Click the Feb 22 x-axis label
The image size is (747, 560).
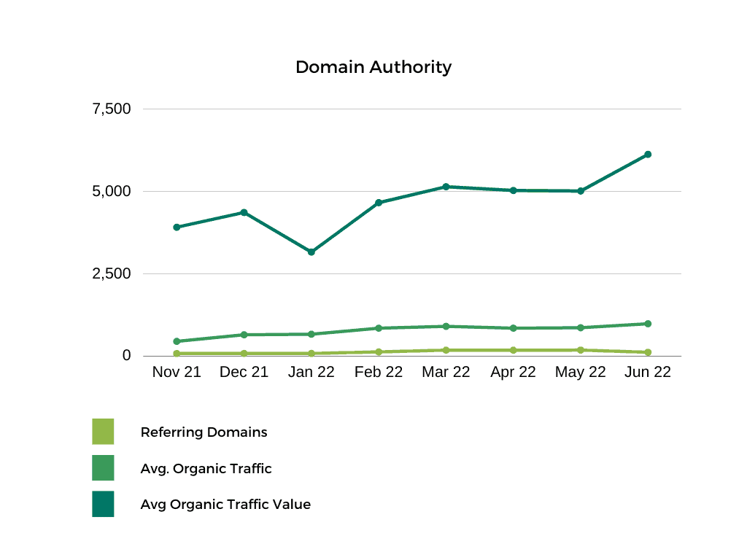[x=379, y=372]
